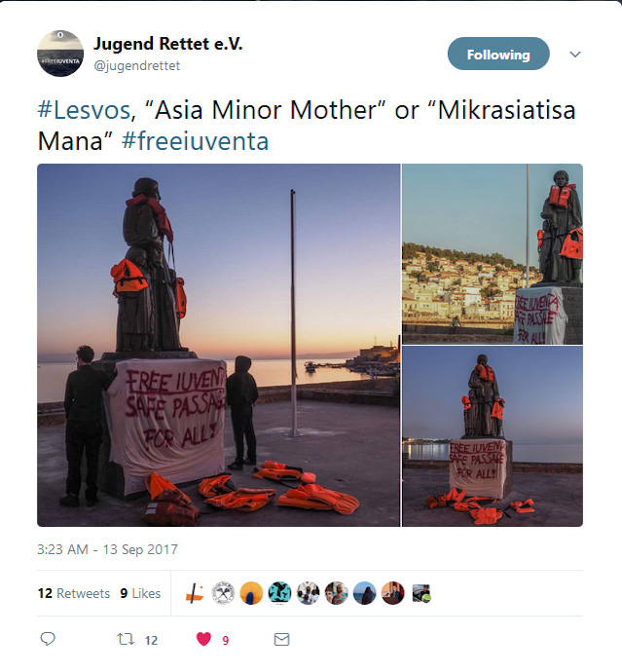Screen dimensions: 622x672
Task: Toggle the Following button
Action: (498, 54)
